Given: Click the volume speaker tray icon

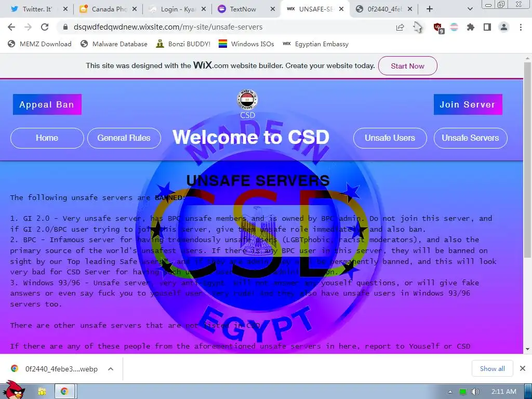Looking at the screenshot, I should pos(475,392).
